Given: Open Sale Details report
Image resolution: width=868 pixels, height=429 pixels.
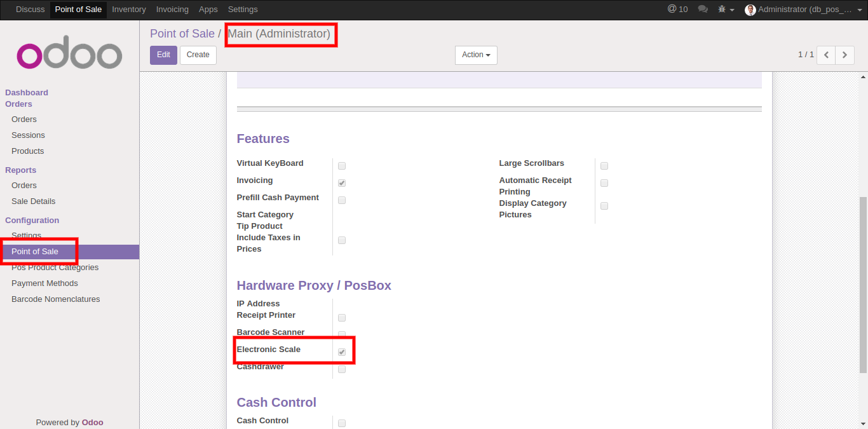Looking at the screenshot, I should [34, 201].
